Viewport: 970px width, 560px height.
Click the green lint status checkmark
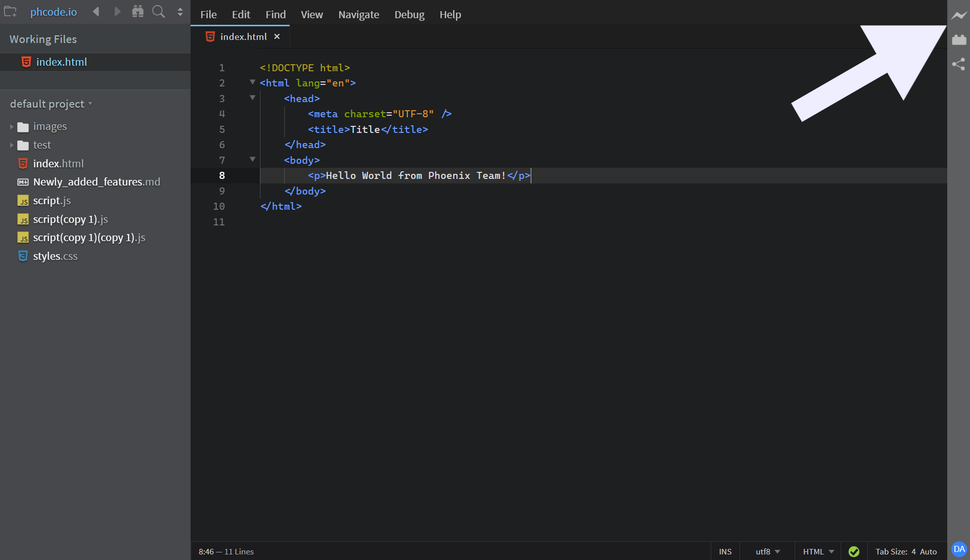pos(854,551)
